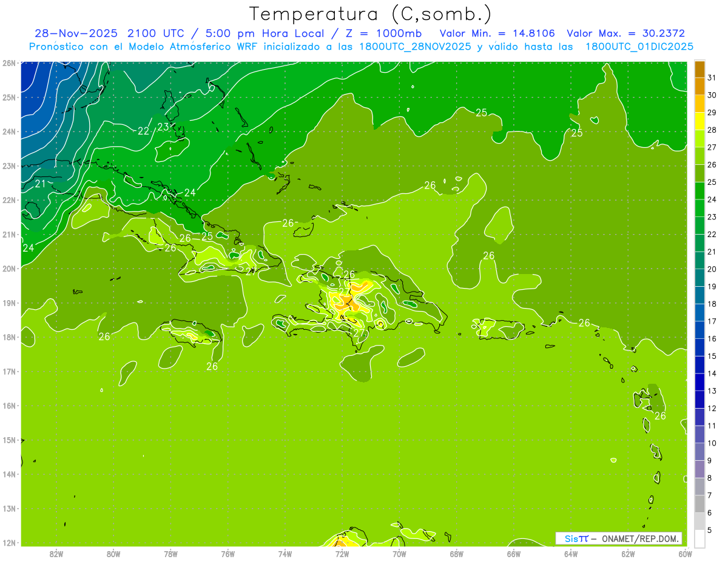Click longitude axis label "66W"
Viewport: 728px width, 562px height.
(514, 554)
